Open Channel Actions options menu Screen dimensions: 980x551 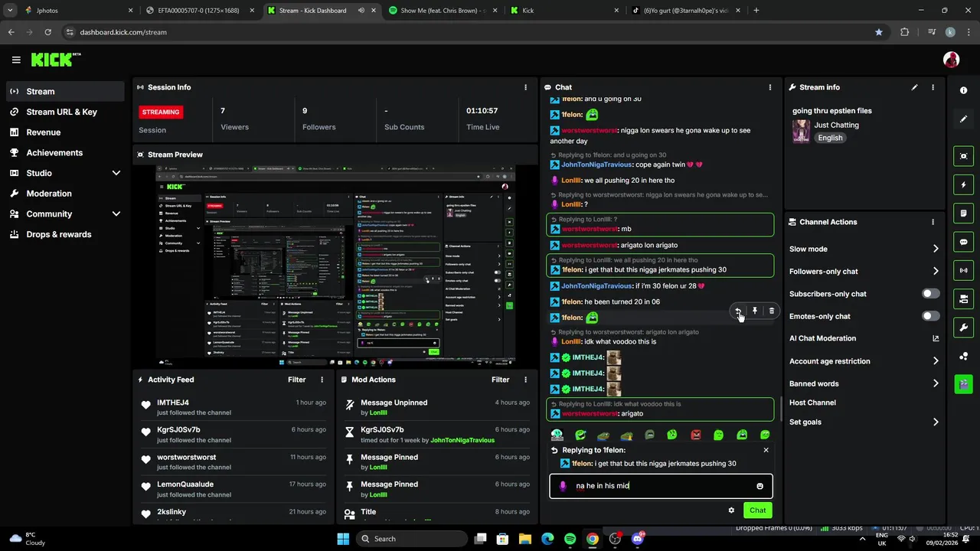[x=933, y=222]
